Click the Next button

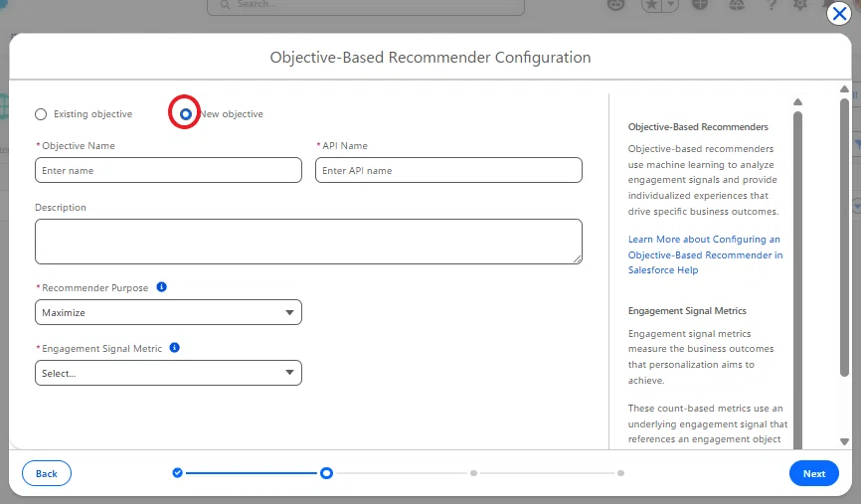point(814,473)
